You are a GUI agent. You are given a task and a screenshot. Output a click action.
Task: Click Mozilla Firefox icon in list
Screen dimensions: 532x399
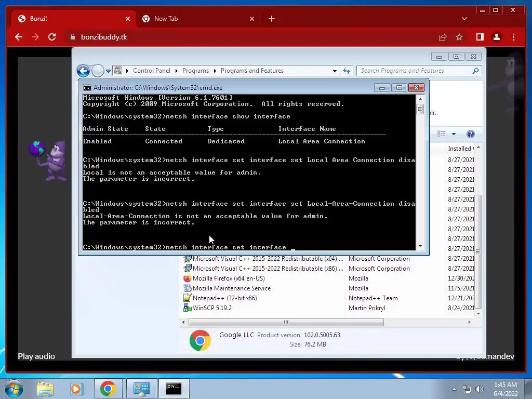pyautogui.click(x=187, y=278)
